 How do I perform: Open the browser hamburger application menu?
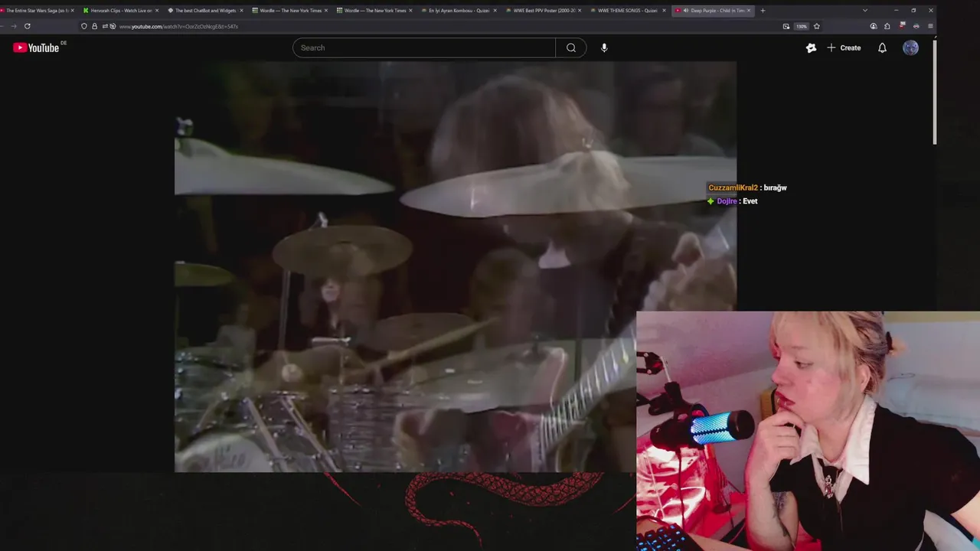point(930,26)
